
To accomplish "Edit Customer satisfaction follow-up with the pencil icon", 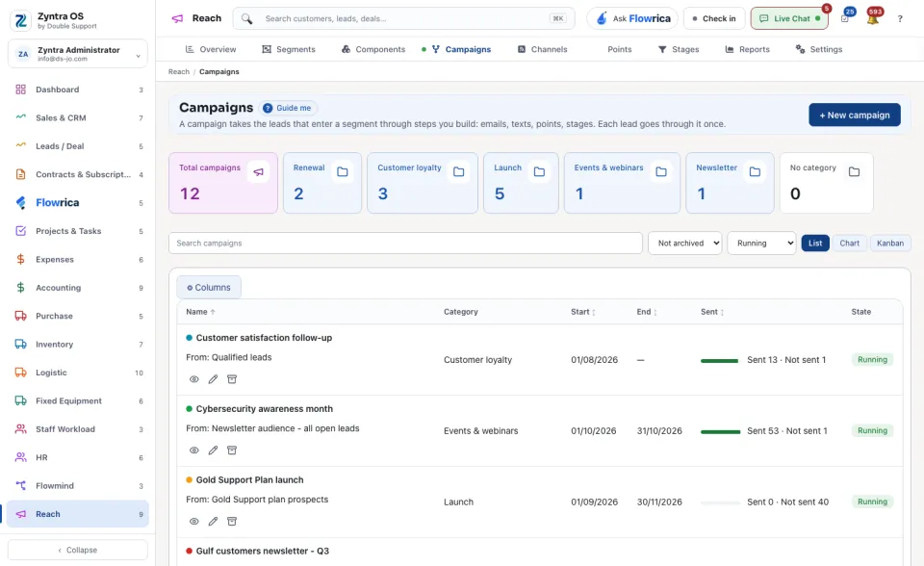I will (213, 379).
